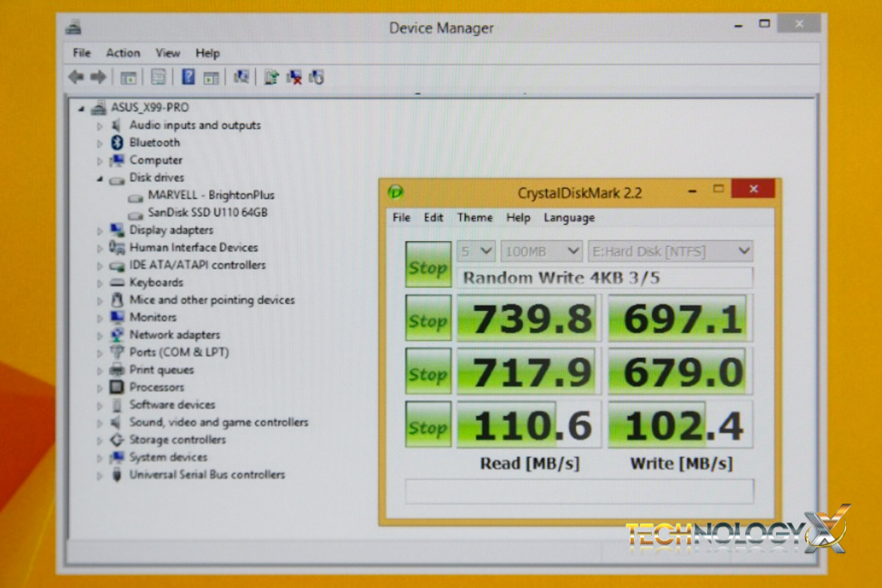Image resolution: width=882 pixels, height=588 pixels.
Task: Open the 100MB test size dropdown
Action: pyautogui.click(x=541, y=251)
